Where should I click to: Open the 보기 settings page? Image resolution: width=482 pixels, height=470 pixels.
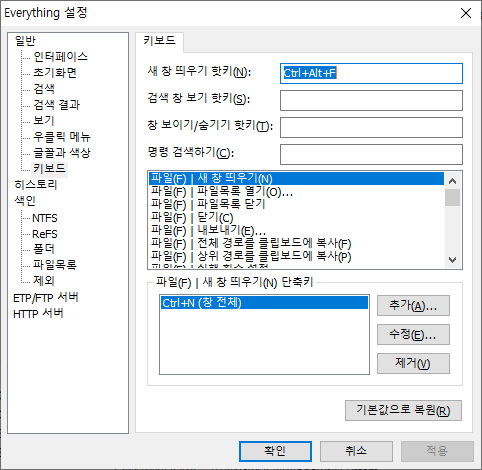click(x=44, y=120)
